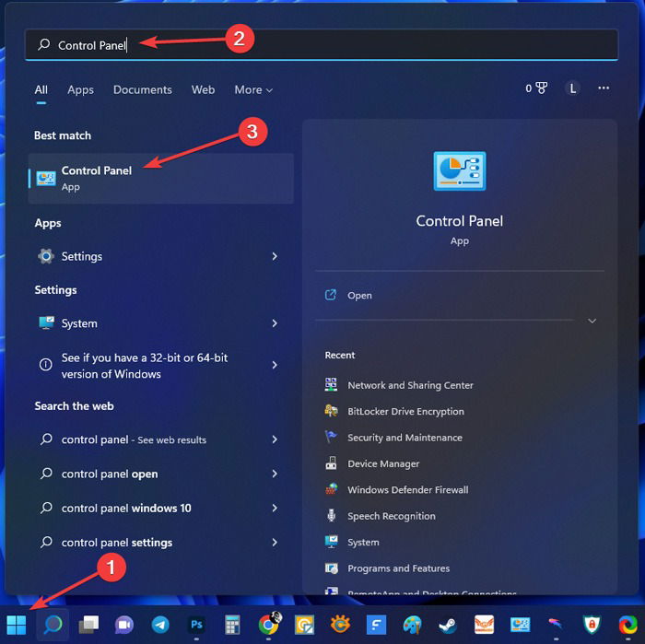Expand more actions chevron below Open
The width and height of the screenshot is (645, 644).
pos(592,321)
